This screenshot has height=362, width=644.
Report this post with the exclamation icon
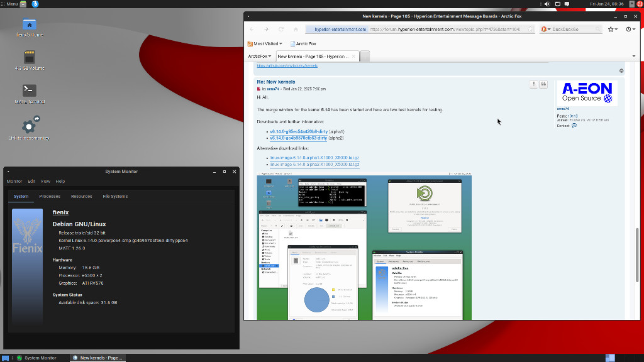click(533, 84)
